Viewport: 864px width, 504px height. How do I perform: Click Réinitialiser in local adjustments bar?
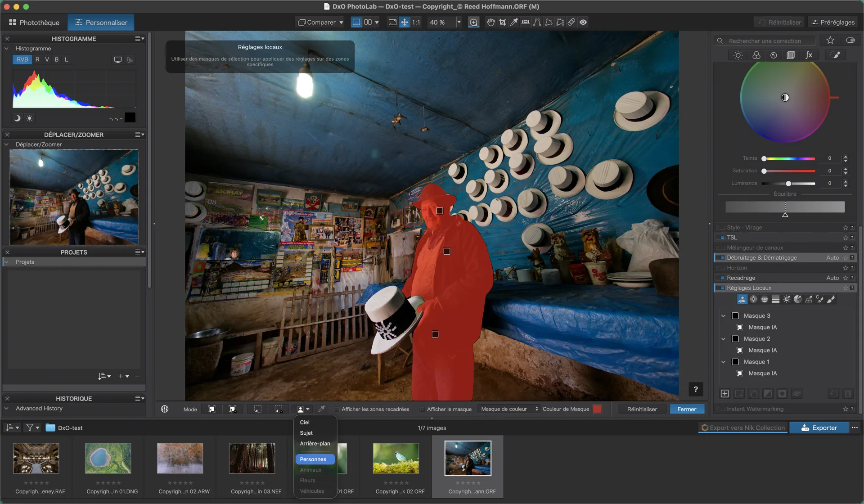point(642,409)
